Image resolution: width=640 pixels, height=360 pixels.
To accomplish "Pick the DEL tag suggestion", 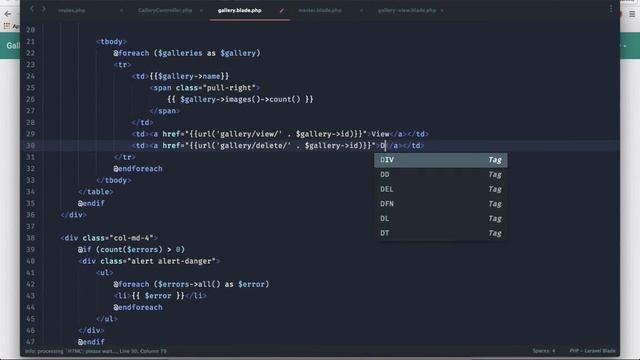I will tap(441, 189).
